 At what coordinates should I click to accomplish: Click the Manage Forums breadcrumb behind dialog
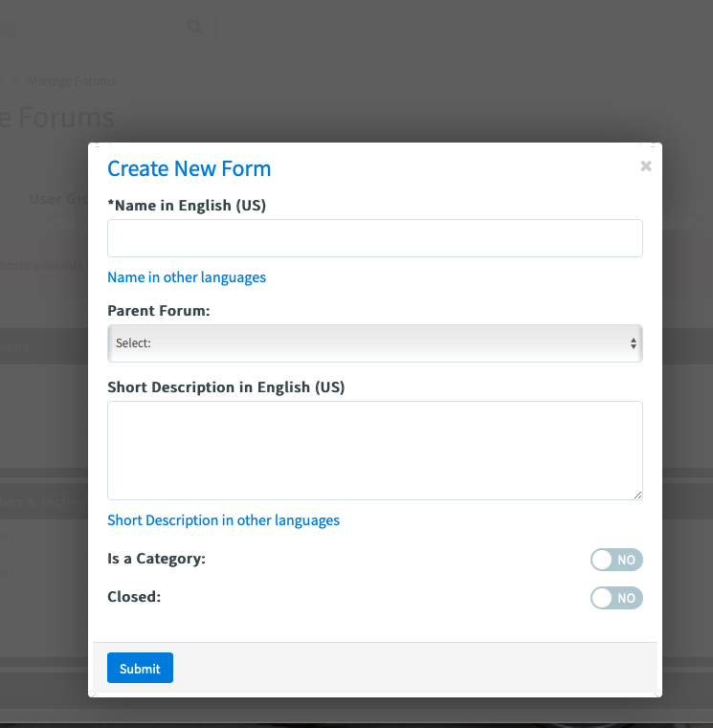point(72,80)
